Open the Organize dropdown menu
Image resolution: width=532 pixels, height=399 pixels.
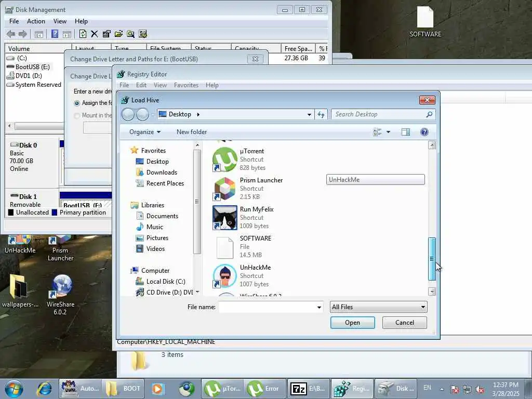(x=145, y=132)
